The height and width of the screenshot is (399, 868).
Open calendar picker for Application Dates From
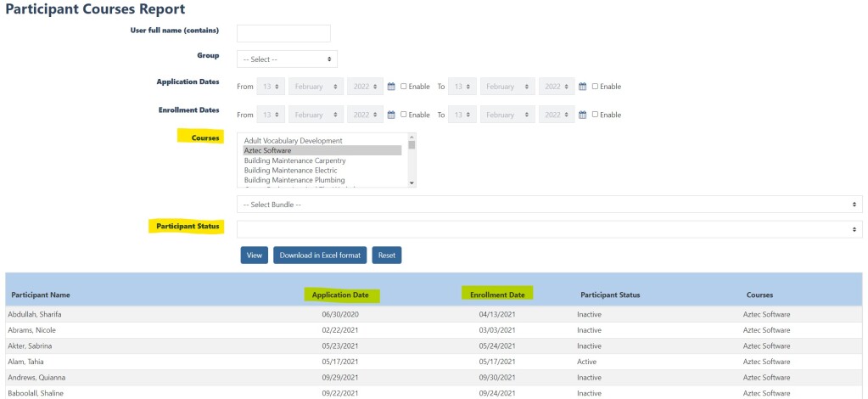[391, 87]
